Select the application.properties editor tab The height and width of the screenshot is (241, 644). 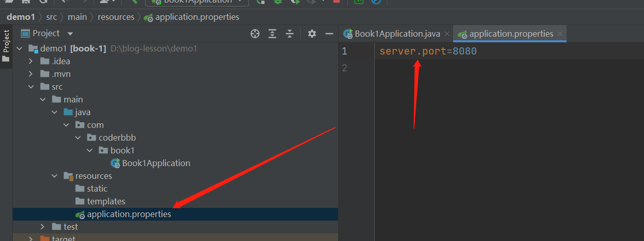(x=511, y=34)
